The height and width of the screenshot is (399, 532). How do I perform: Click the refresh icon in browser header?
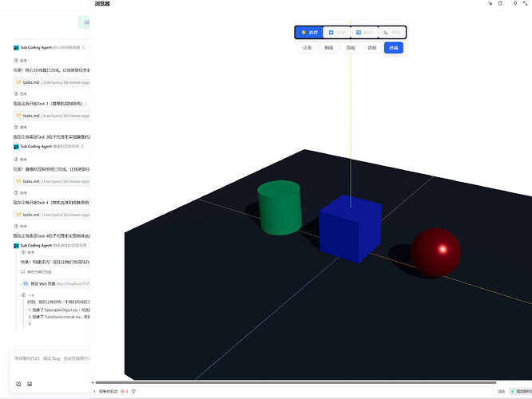(x=500, y=3)
